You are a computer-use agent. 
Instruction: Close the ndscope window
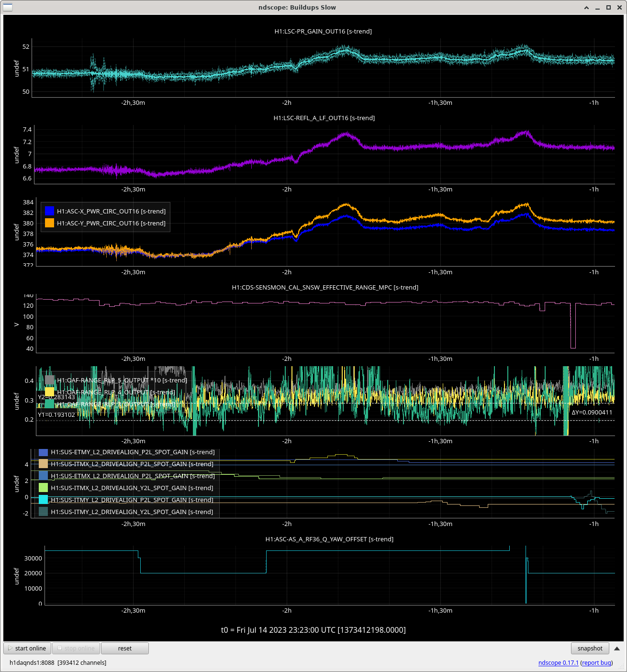pyautogui.click(x=619, y=8)
